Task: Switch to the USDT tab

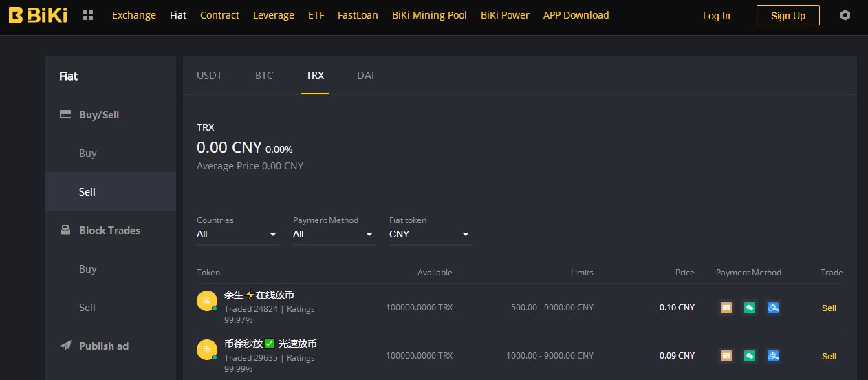Action: (x=210, y=76)
